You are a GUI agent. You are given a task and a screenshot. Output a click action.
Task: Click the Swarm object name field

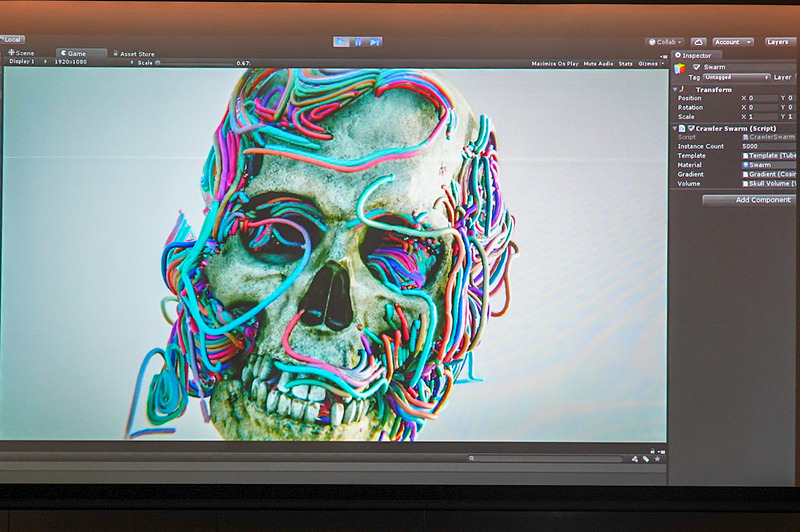[x=749, y=67]
